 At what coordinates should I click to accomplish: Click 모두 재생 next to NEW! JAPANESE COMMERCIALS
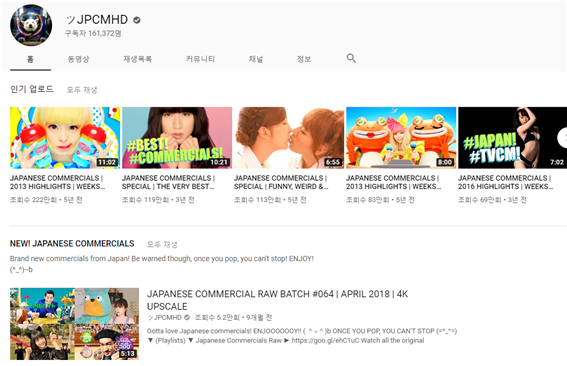click(162, 244)
